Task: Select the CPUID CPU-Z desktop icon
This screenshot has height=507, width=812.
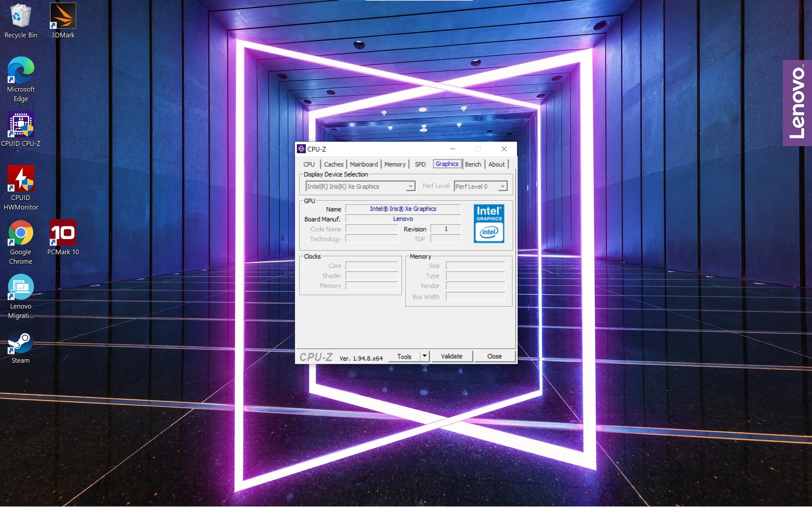Action: click(x=21, y=129)
